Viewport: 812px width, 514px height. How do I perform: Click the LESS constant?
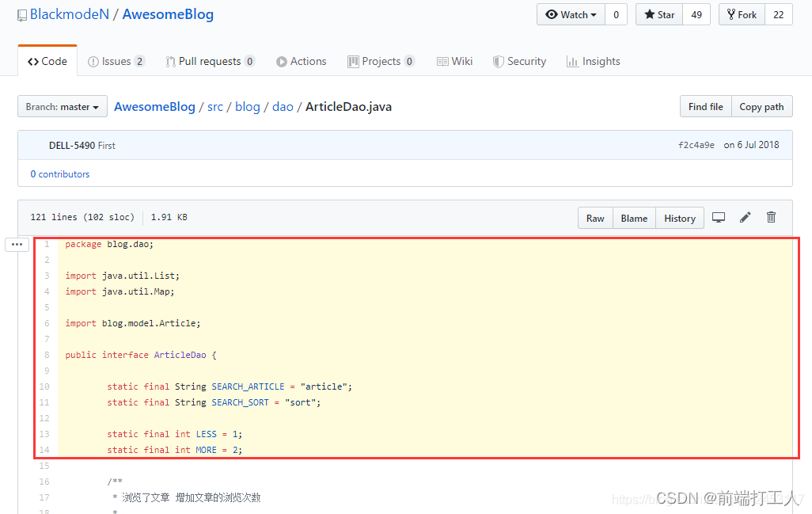(206, 434)
